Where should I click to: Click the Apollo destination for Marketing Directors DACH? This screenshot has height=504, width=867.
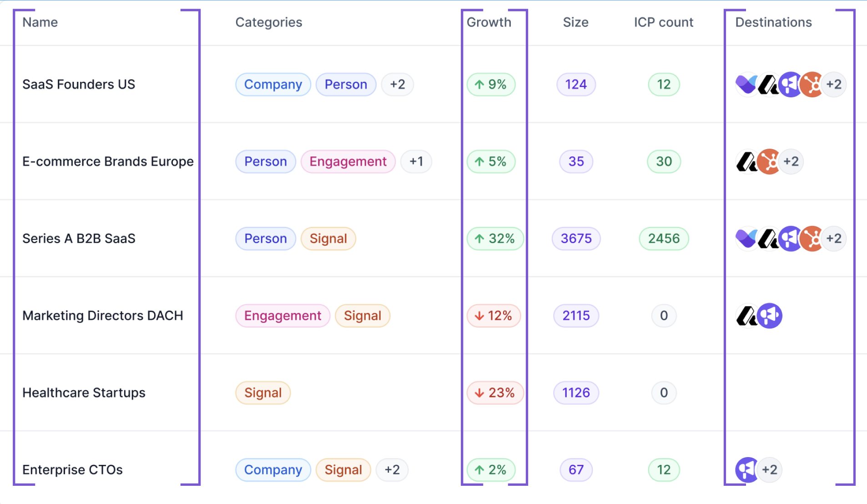coord(747,315)
